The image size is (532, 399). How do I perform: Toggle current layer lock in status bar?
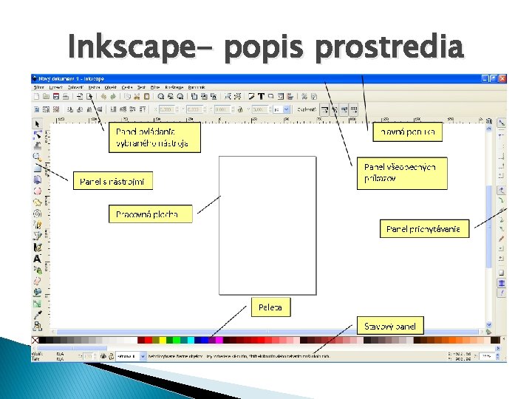tap(111, 356)
